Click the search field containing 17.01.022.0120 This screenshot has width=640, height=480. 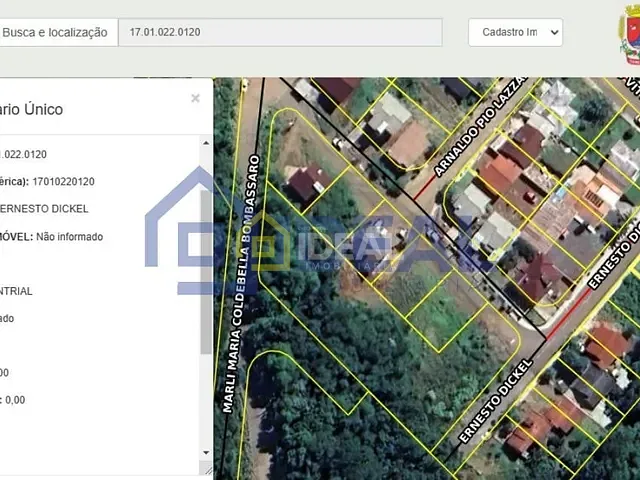point(280,32)
